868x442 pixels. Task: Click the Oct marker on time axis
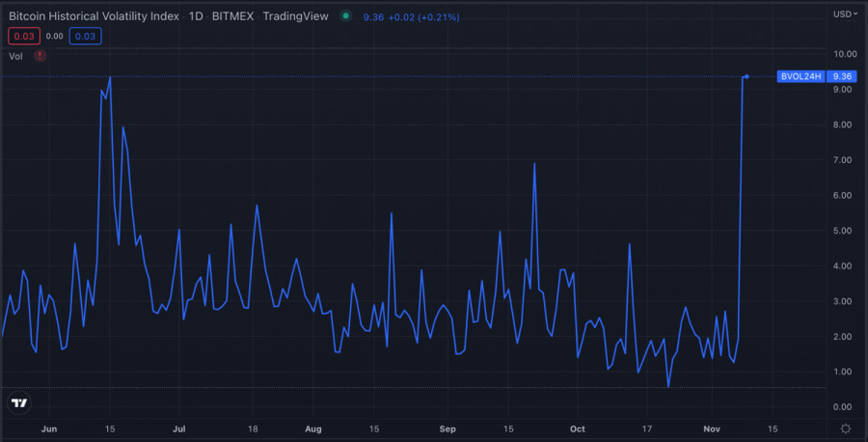click(x=577, y=427)
